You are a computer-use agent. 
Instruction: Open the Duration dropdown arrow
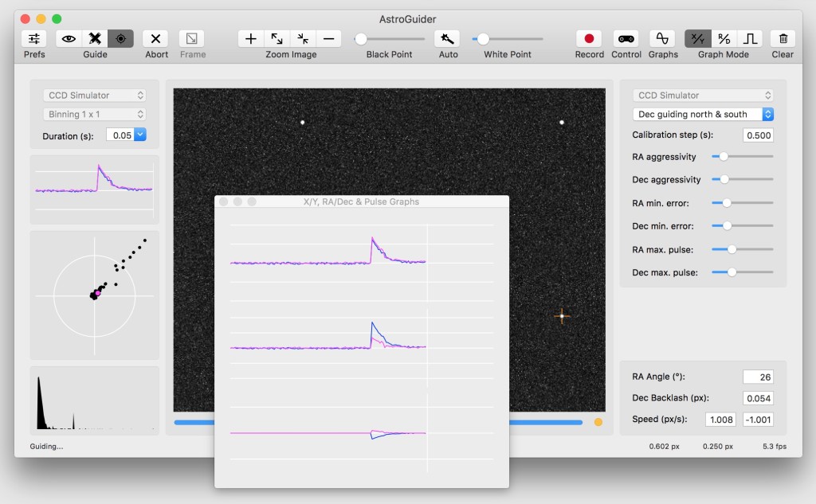coord(140,135)
